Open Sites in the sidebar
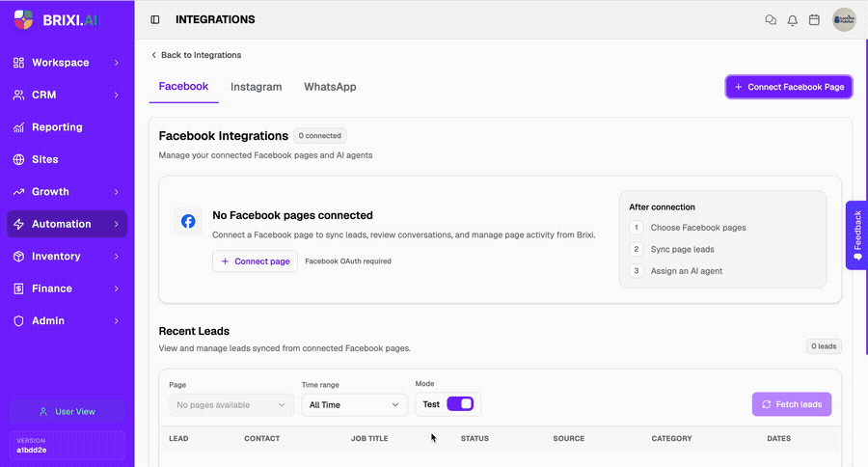 click(67, 159)
